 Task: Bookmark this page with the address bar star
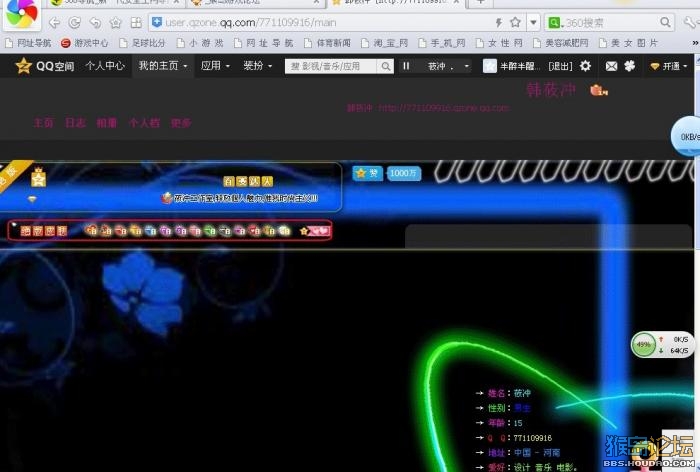click(515, 22)
